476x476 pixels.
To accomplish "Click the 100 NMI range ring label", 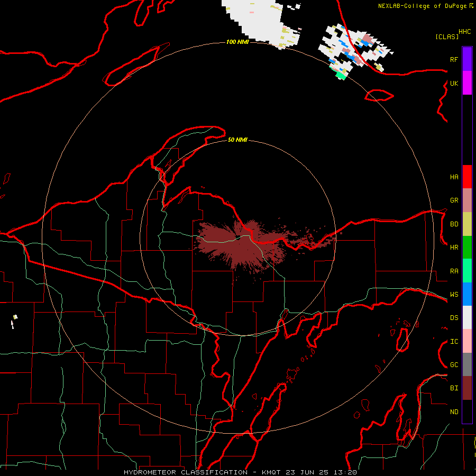I will (x=237, y=42).
